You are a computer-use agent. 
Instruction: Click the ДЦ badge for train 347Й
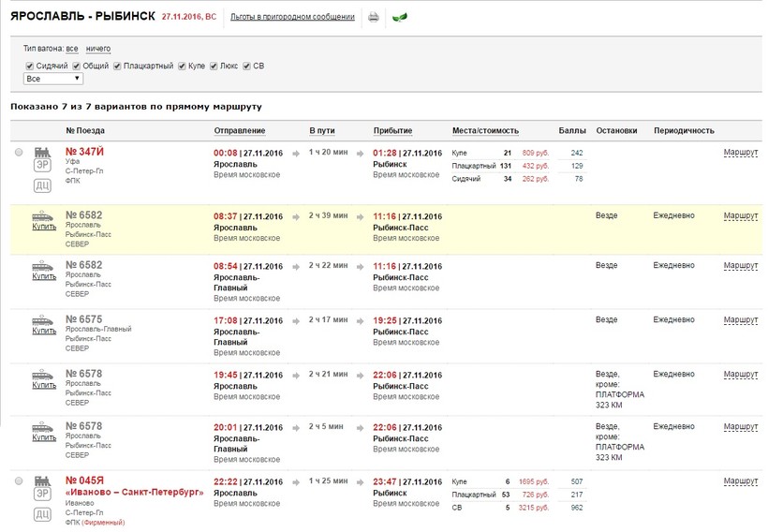[x=43, y=185]
